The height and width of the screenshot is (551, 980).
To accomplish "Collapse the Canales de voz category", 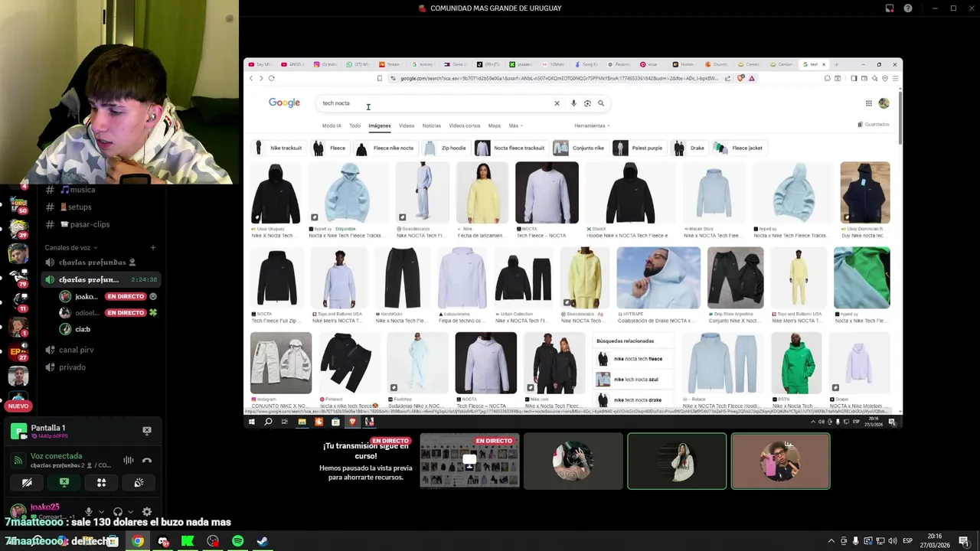I will [x=70, y=247].
